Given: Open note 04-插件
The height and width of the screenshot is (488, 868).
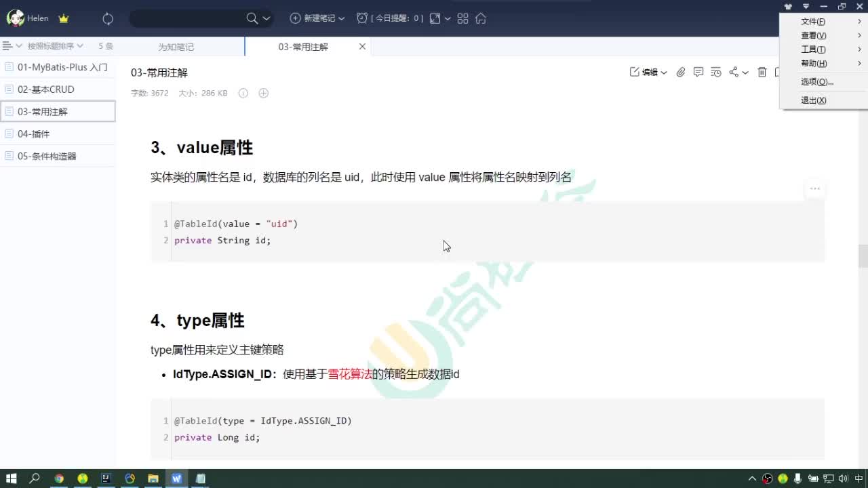Looking at the screenshot, I should coord(58,134).
